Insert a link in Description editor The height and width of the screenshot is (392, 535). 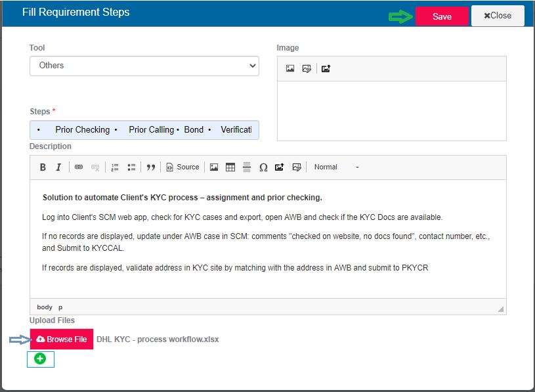click(79, 167)
